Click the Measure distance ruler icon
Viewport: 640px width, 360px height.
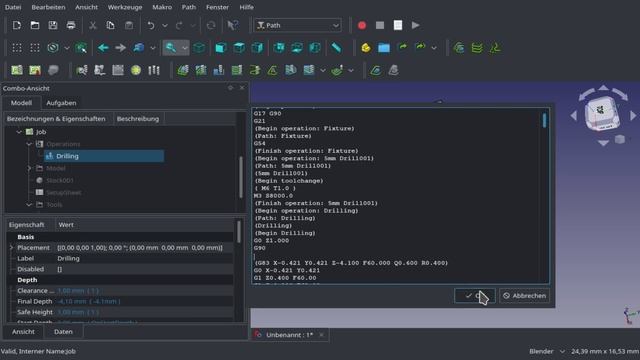(x=336, y=48)
